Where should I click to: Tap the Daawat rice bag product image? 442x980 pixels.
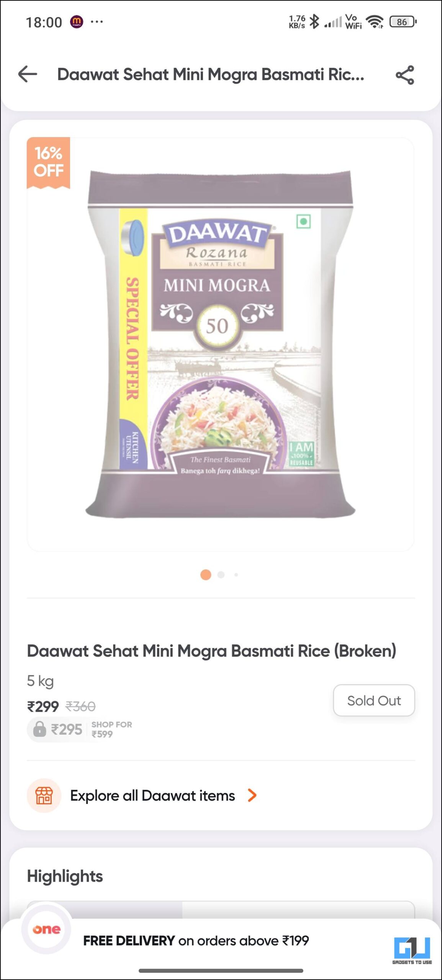coord(220,344)
